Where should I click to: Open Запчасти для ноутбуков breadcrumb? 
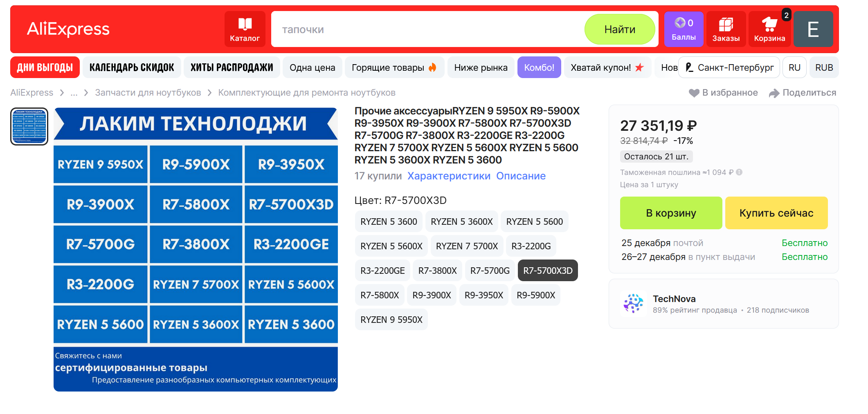pos(148,93)
